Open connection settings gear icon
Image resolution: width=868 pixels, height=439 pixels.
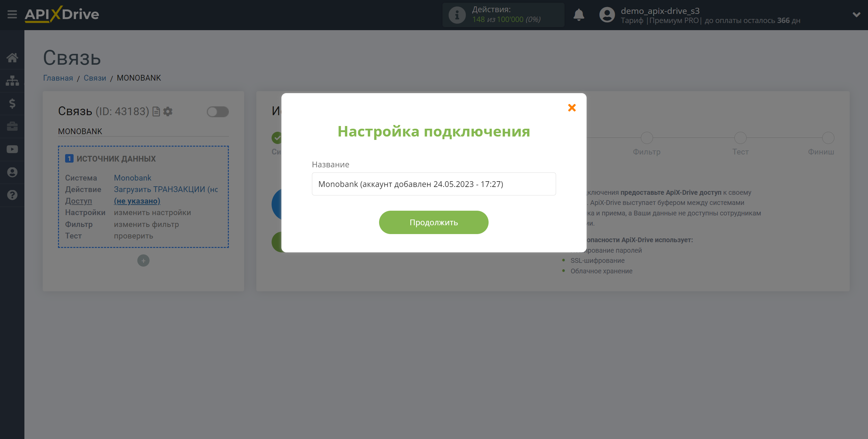tap(168, 111)
